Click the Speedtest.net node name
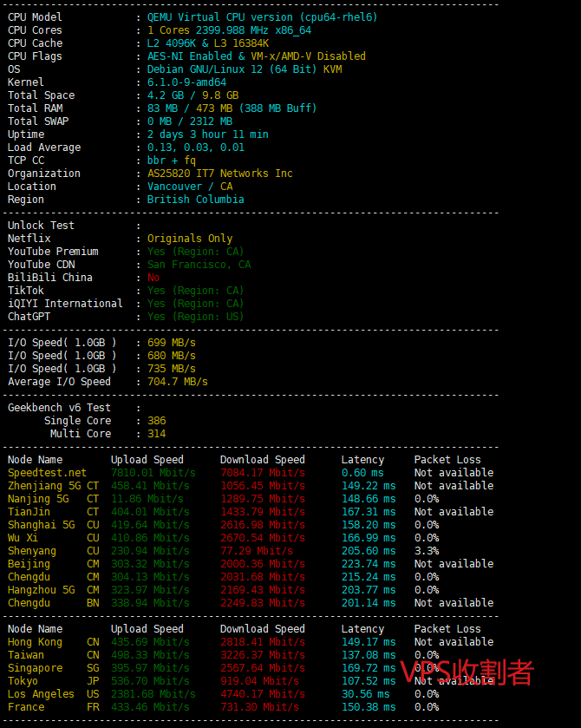Screen dimensions: 581x728 point(47,473)
